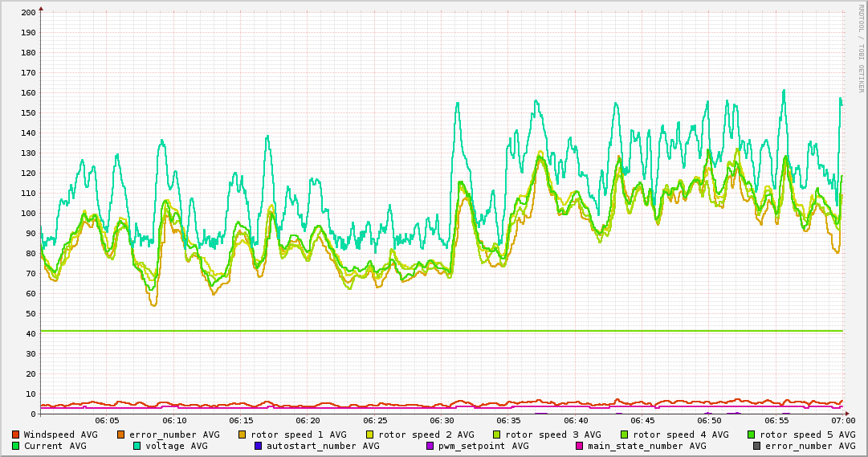This screenshot has height=457, width=868.
Task: Click the blue autostart_number AVG swatch
Action: click(258, 446)
